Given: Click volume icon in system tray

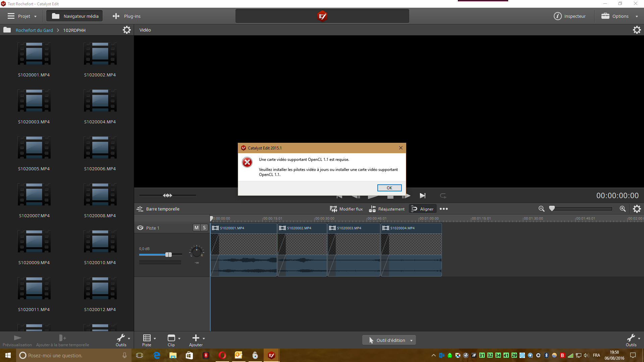Looking at the screenshot, I should 586,355.
